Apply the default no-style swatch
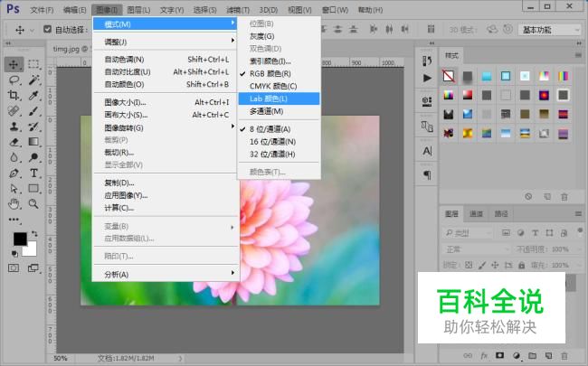588x366 pixels. coord(449,76)
